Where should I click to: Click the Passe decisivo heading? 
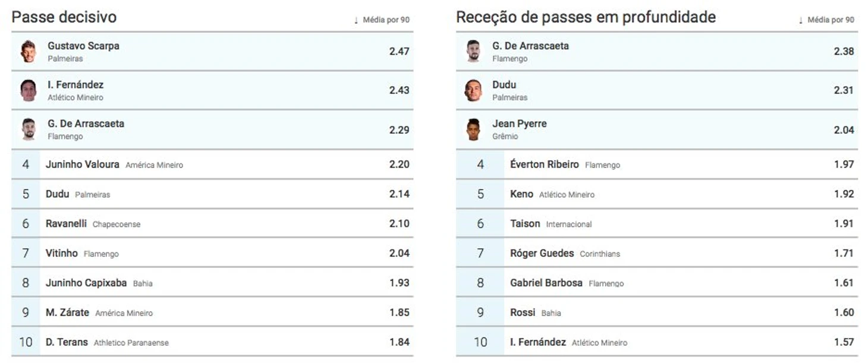pos(64,17)
